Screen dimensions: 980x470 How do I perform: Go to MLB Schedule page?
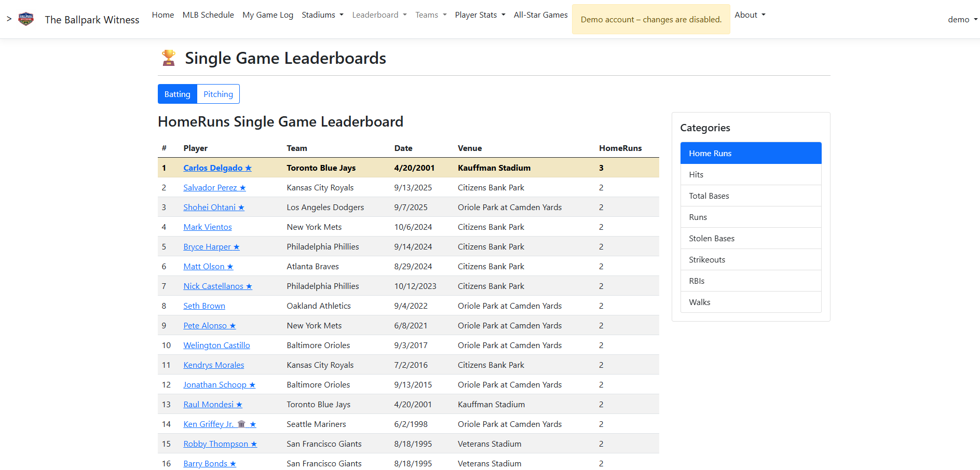pyautogui.click(x=208, y=15)
